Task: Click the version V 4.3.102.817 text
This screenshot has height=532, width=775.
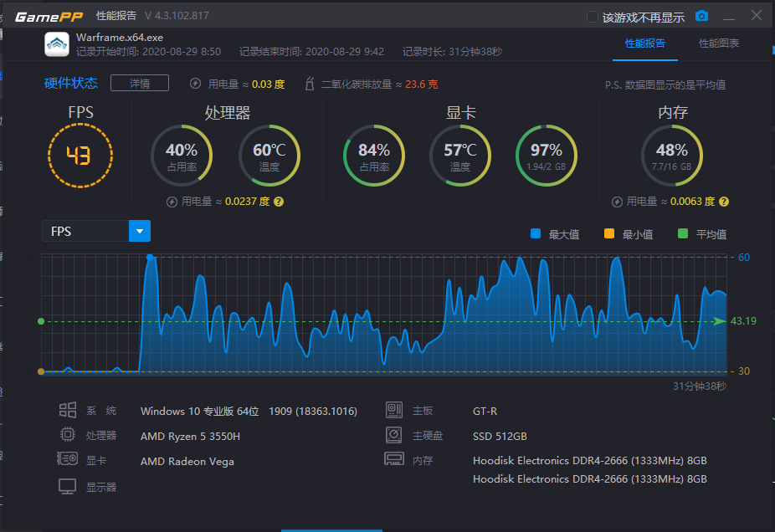Action: tap(177, 16)
